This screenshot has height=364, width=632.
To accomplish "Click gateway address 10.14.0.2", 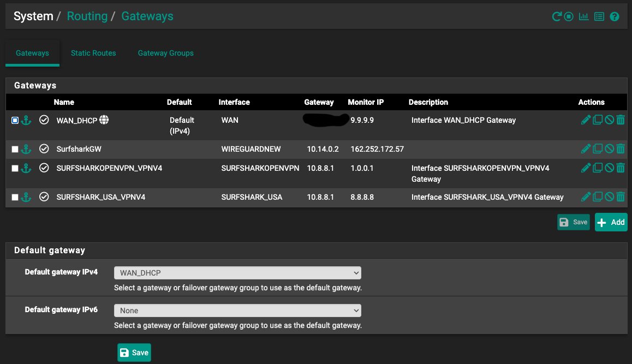I will [x=323, y=149].
